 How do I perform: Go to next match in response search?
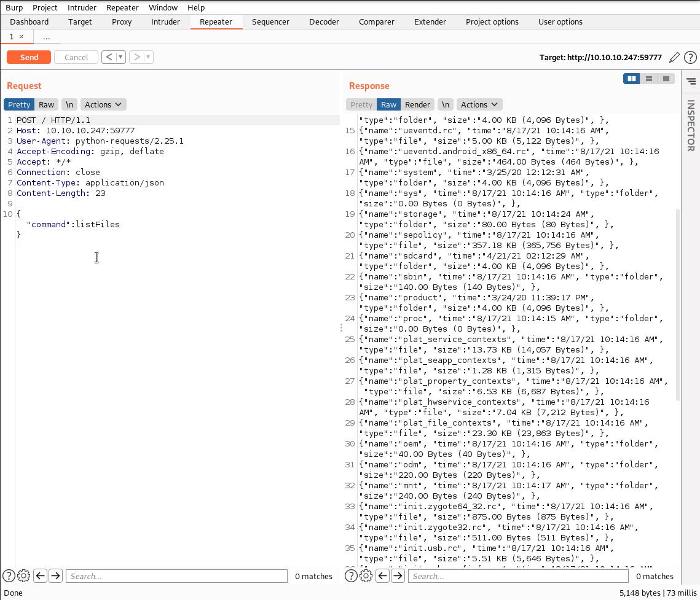[x=398, y=576]
